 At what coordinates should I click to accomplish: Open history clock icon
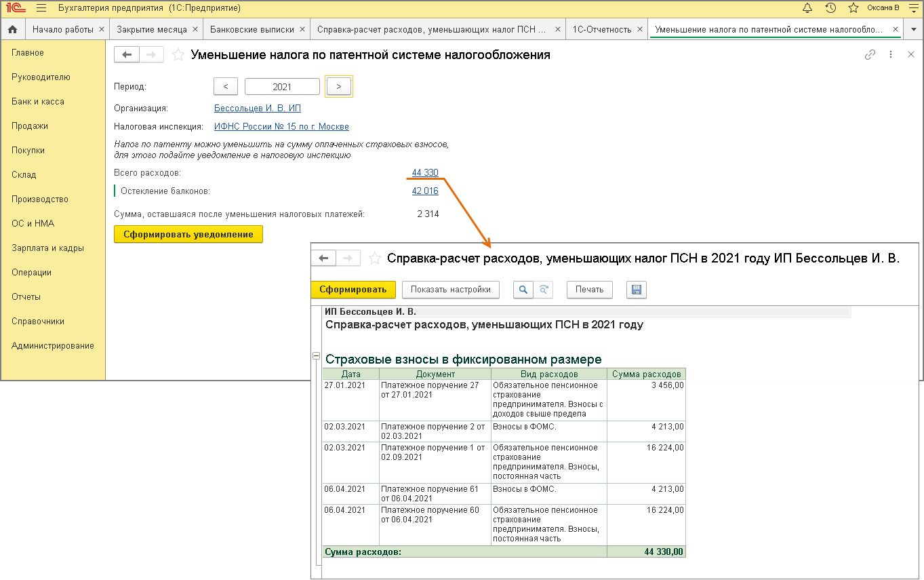click(830, 8)
